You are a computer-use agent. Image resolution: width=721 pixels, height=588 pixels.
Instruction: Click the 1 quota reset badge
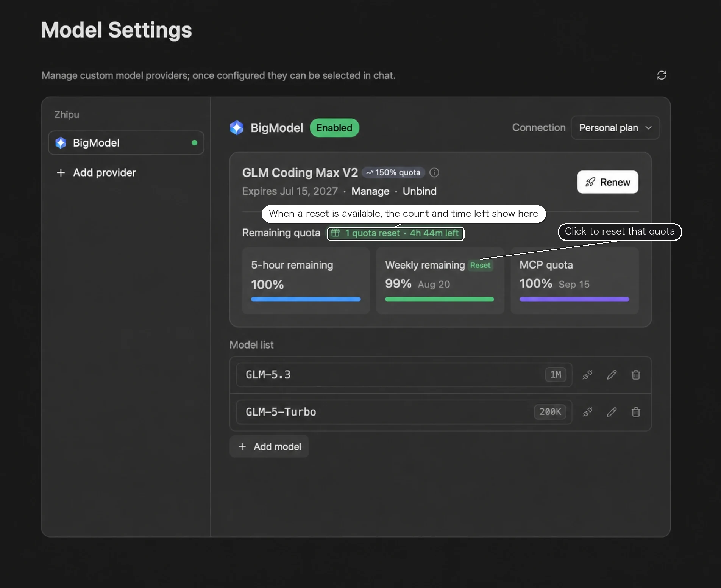pos(395,233)
